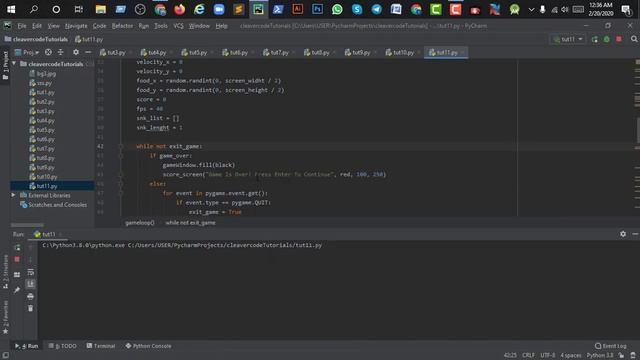640x360 pixels.
Task: Expand External Libraries node
Action: coord(13,195)
